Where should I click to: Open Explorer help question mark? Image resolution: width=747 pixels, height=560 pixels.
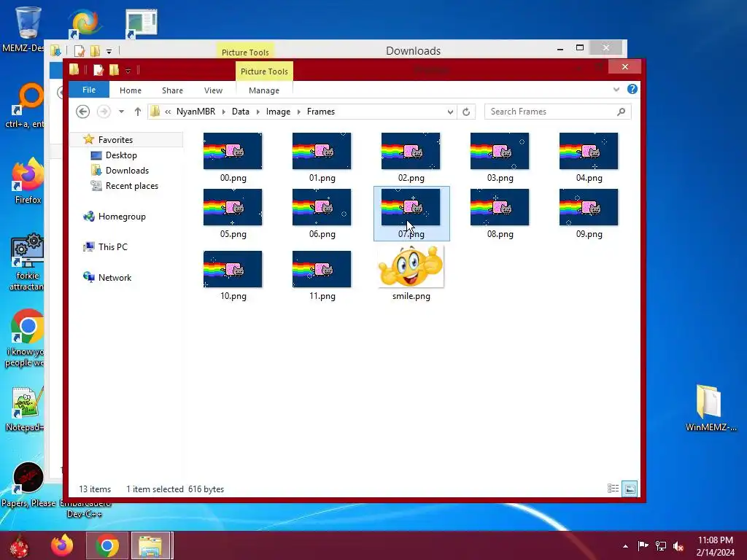point(632,89)
